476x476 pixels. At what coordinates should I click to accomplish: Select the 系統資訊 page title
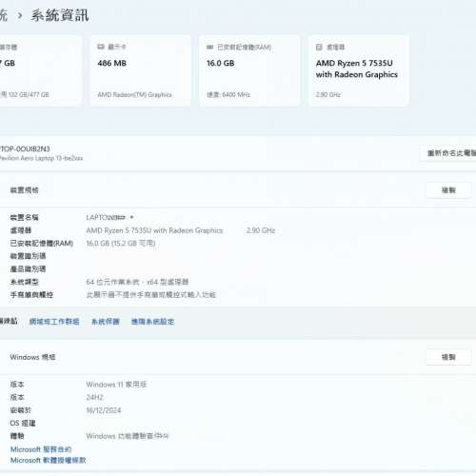click(x=60, y=15)
